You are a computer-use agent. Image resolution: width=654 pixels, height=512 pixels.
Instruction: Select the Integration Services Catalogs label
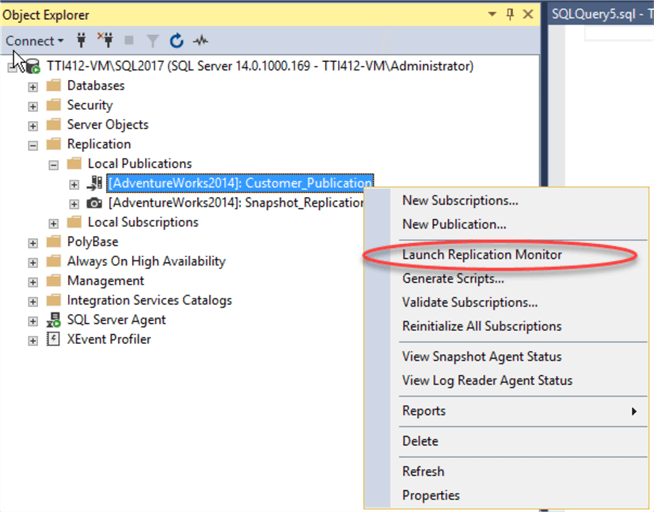pos(150,300)
